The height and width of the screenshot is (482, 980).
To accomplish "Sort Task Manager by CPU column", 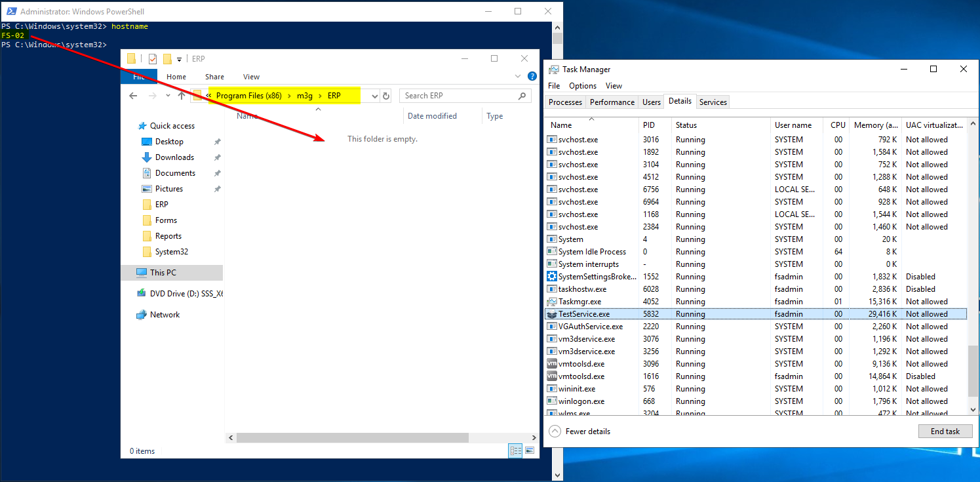I will (x=838, y=125).
